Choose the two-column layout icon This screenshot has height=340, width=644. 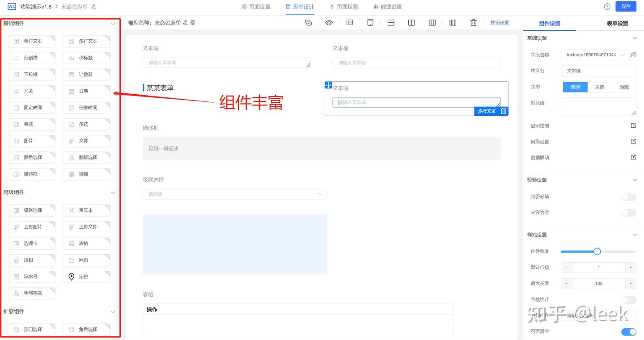pyautogui.click(x=411, y=22)
